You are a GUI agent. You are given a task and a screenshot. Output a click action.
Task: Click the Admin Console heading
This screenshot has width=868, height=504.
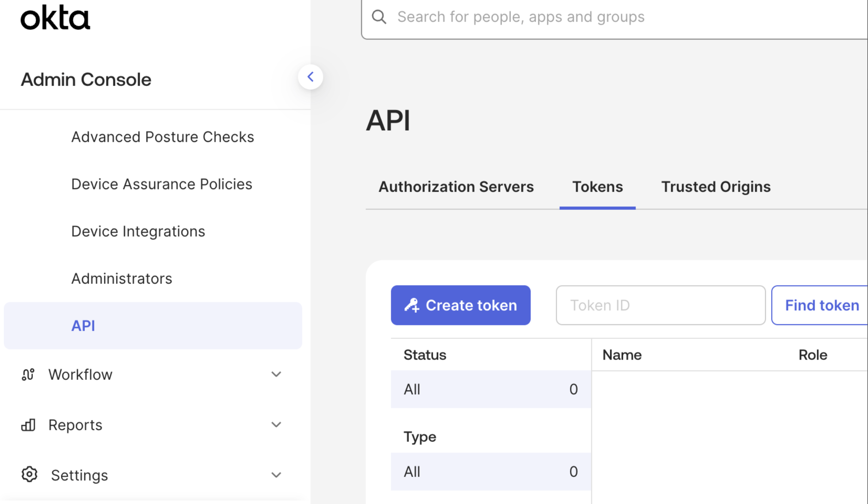click(86, 80)
